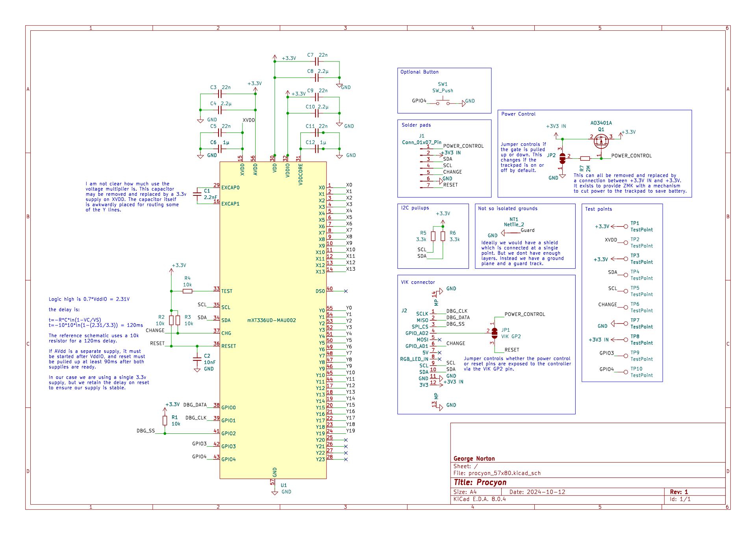
Task: Click the +3V3 IN label in Power Control
Action: (556, 126)
